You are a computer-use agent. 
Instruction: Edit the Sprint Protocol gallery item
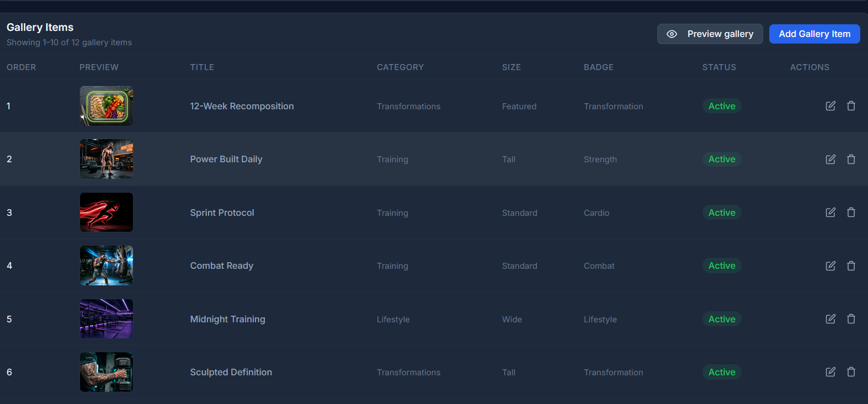(x=830, y=212)
